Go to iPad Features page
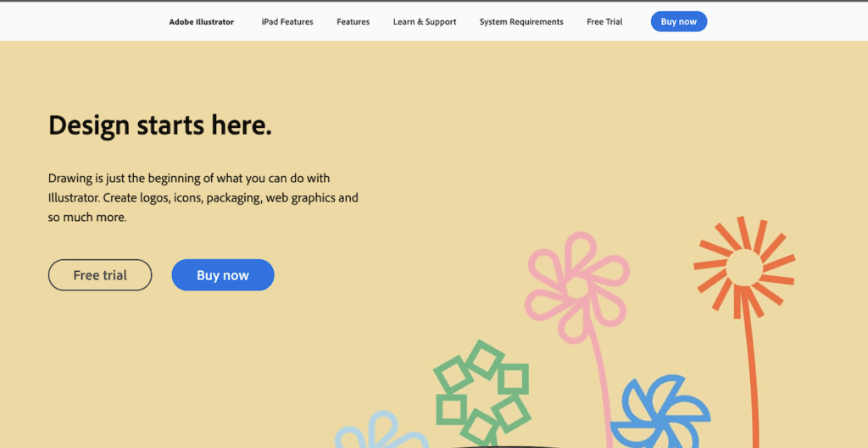Screen dimensions: 868x448 click(287, 22)
